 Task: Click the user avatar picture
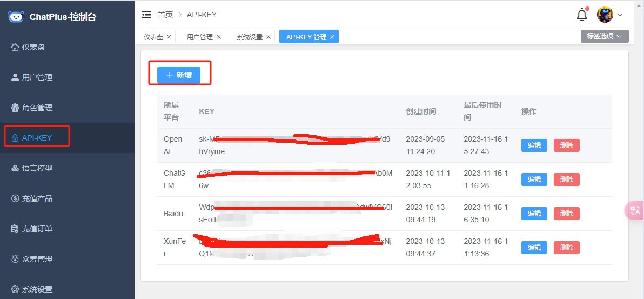[x=605, y=15]
